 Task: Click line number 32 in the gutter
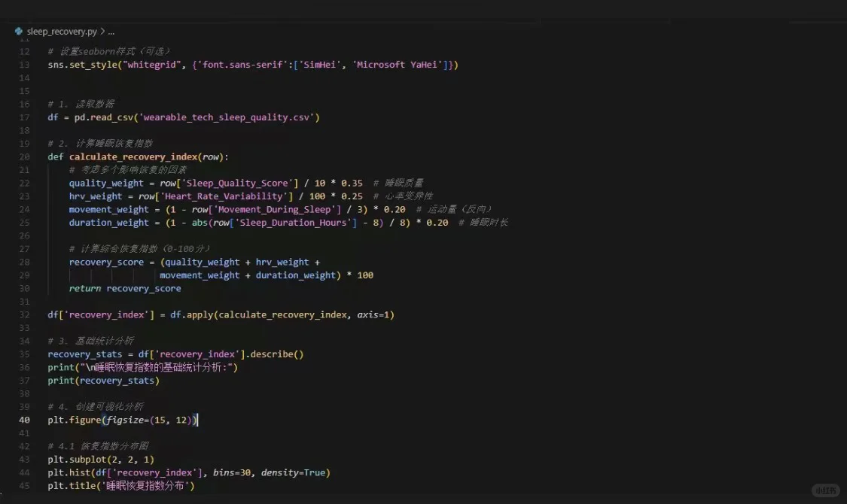click(x=24, y=314)
